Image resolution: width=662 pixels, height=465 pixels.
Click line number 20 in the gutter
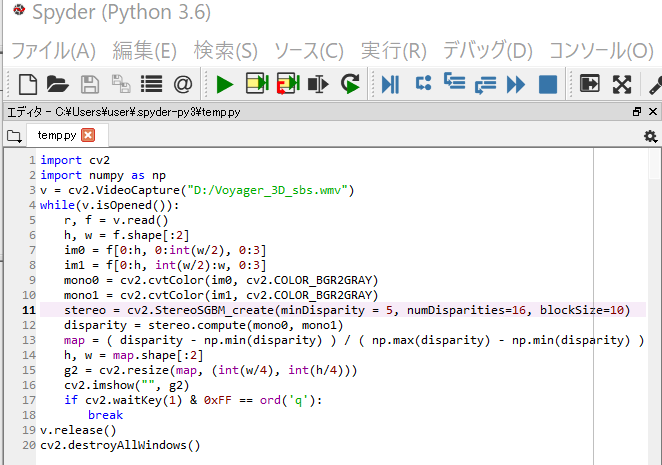(x=29, y=445)
